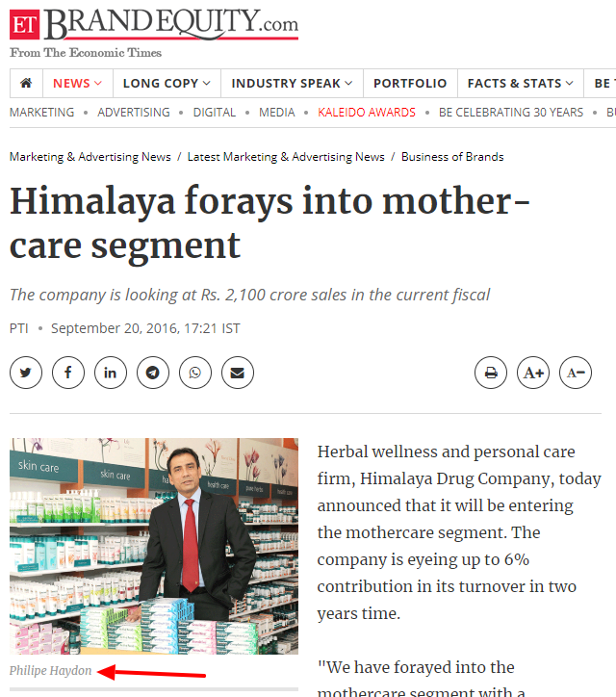
Task: Share article on Twitter
Action: click(26, 373)
